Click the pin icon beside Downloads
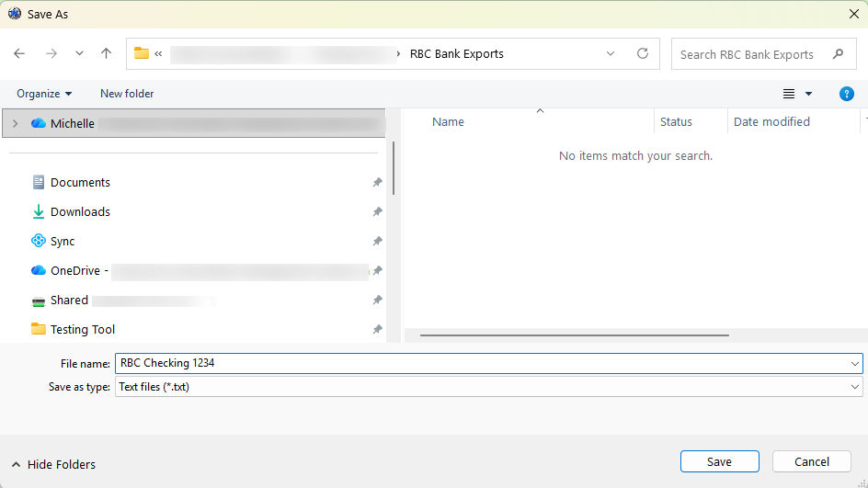 point(378,212)
